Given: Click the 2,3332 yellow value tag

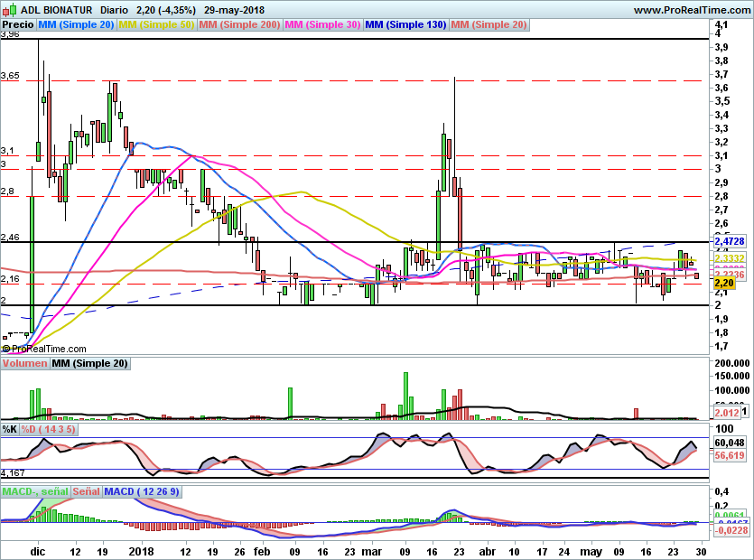Looking at the screenshot, I should point(729,258).
